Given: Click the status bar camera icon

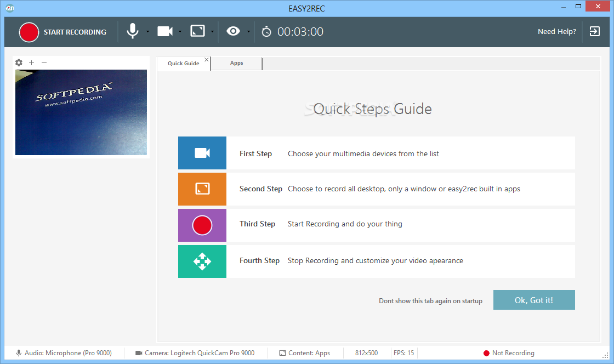Looking at the screenshot, I should 139,353.
